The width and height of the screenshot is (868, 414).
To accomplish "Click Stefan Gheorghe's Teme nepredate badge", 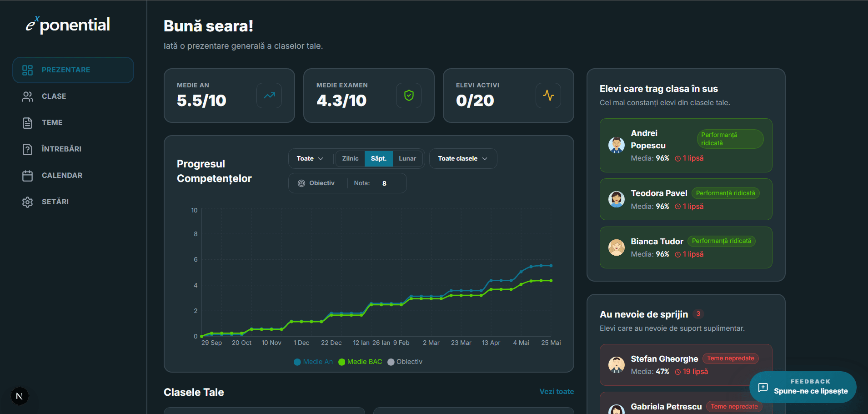I will pos(731,358).
